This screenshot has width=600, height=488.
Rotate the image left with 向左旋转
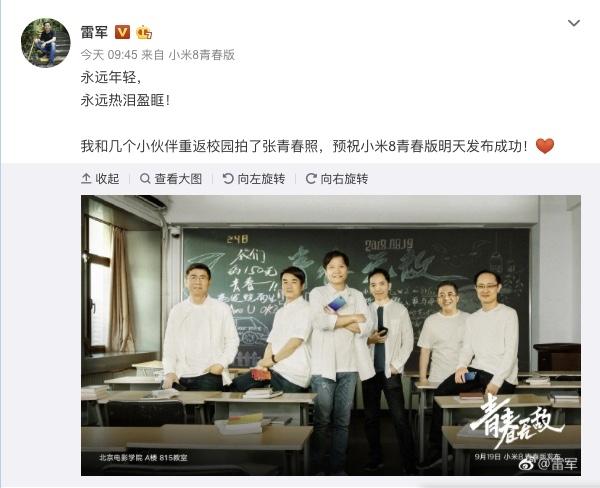tap(254, 179)
